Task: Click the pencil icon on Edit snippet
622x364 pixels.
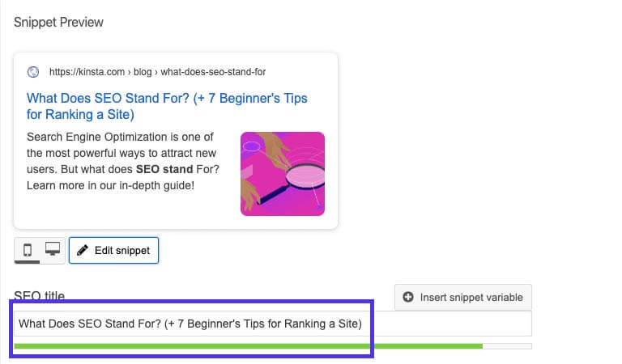Action: pyautogui.click(x=83, y=250)
